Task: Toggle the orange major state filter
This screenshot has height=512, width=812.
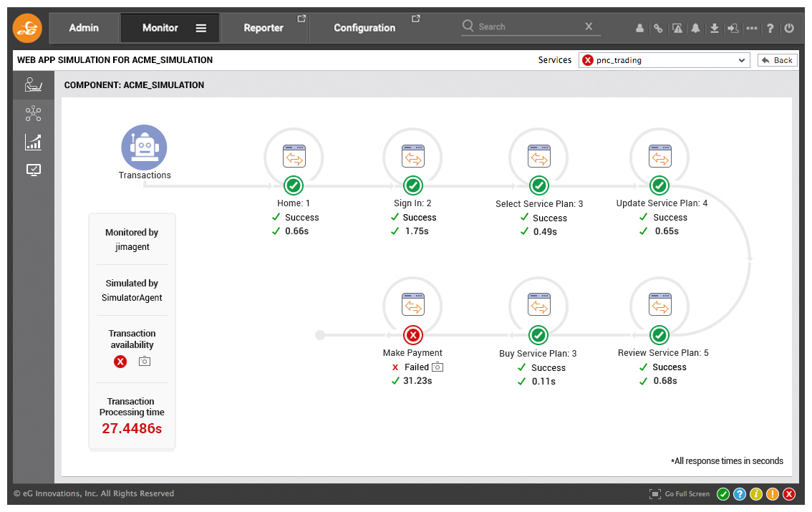Action: pos(772,494)
